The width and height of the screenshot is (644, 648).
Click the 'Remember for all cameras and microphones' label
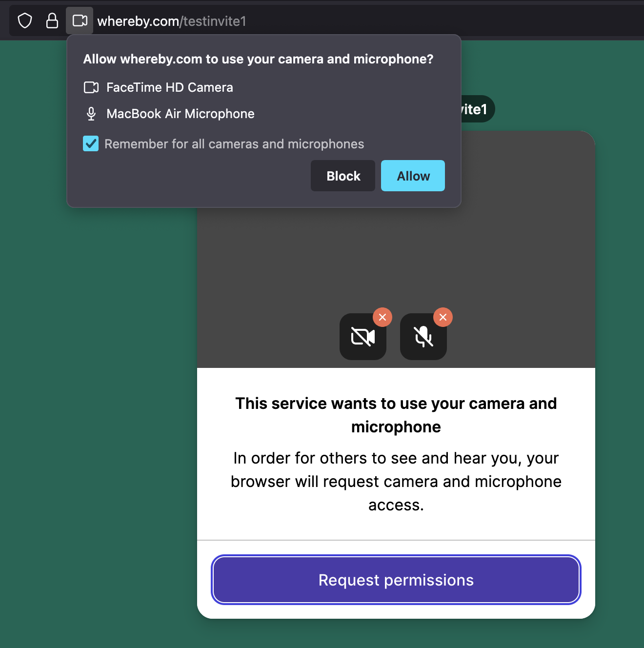point(234,144)
